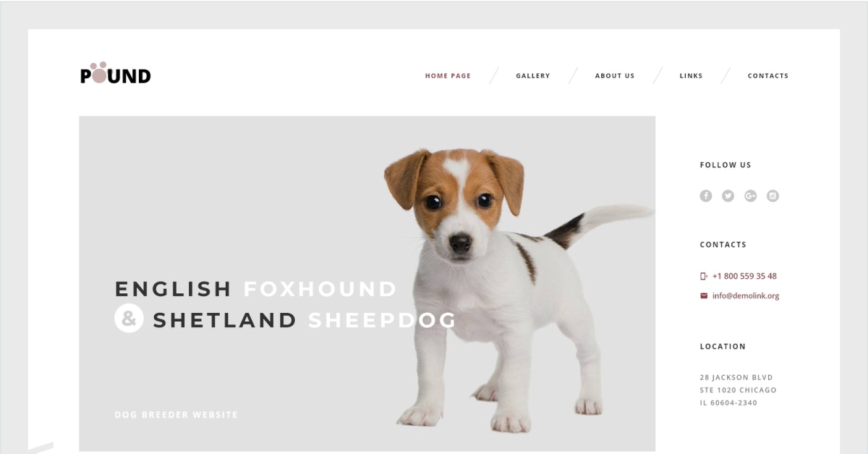Image resolution: width=868 pixels, height=454 pixels.
Task: Click the phone icon beside the number
Action: click(704, 276)
